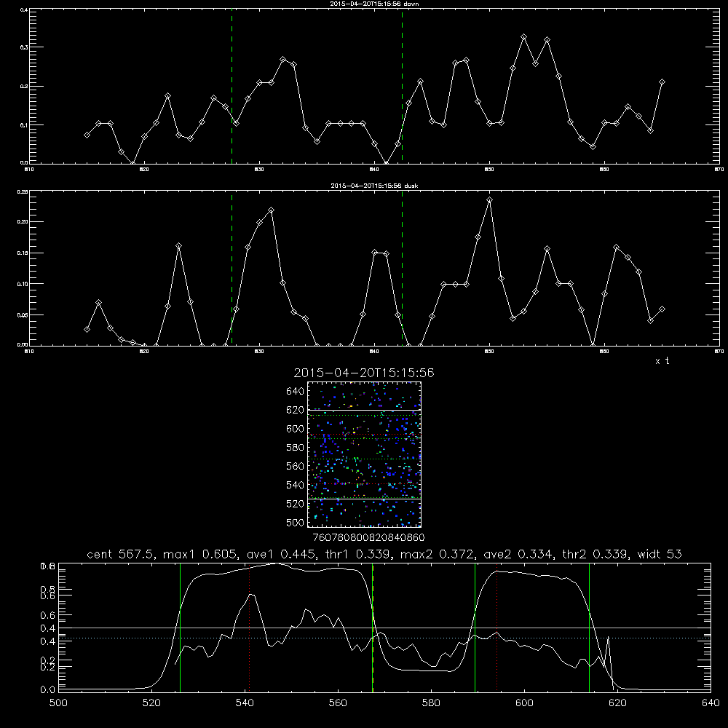The height and width of the screenshot is (728, 728).
Task: Click the right green dashed line in dawn plot
Action: click(x=402, y=87)
